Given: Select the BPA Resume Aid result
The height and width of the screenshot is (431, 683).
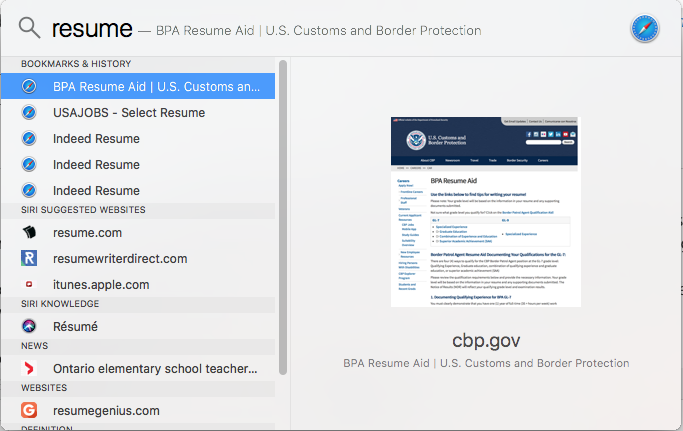Looking at the screenshot, I should pos(138,86).
